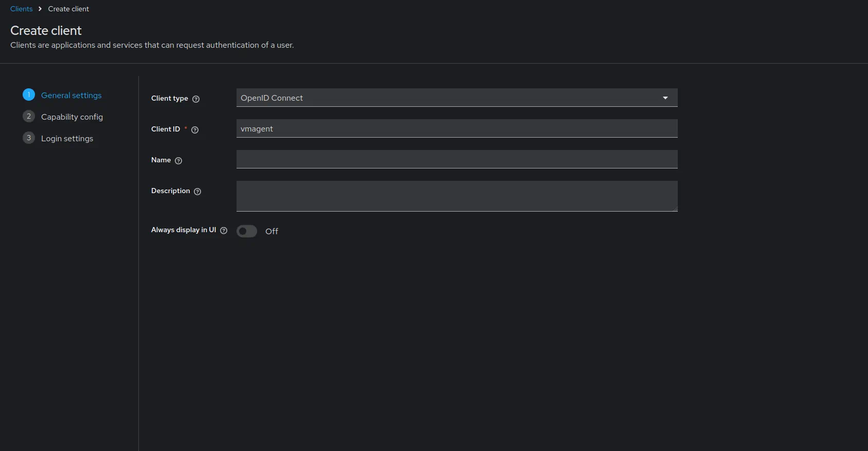The image size is (868, 451).
Task: Go to the Capability config step
Action: pyautogui.click(x=72, y=117)
